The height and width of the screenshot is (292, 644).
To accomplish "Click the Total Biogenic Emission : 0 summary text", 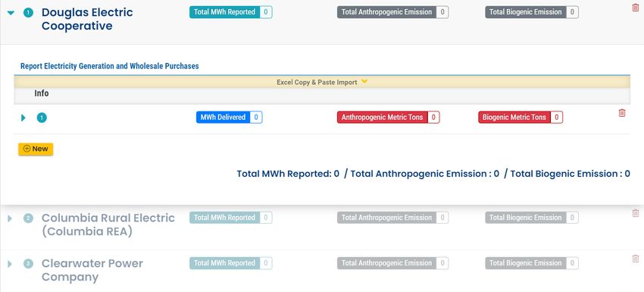I will [570, 174].
